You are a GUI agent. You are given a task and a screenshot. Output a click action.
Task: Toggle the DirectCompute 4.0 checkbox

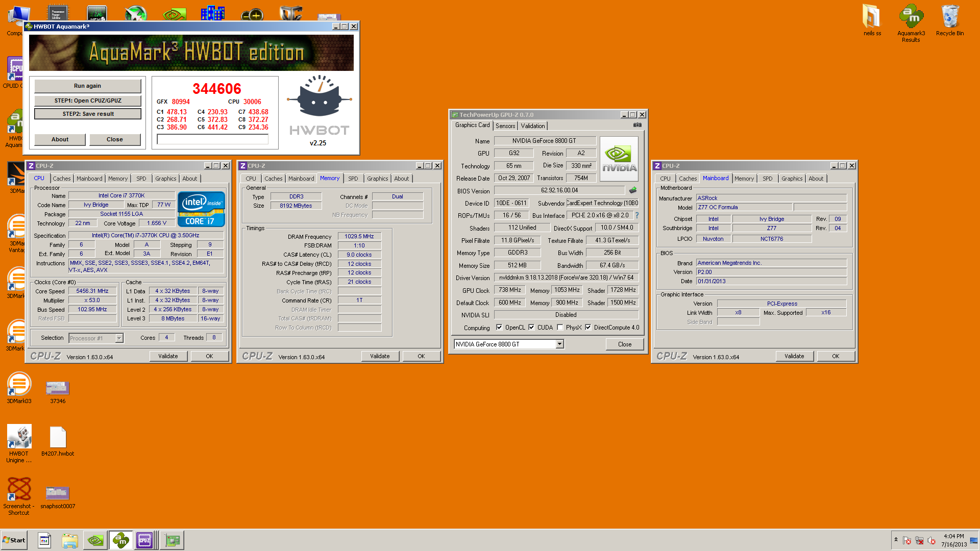(588, 328)
